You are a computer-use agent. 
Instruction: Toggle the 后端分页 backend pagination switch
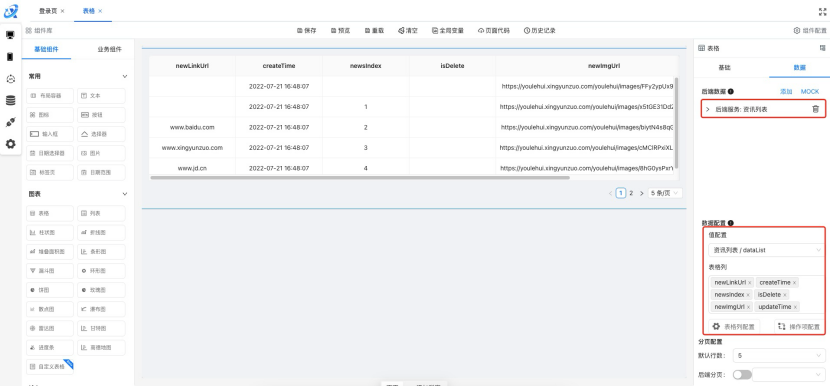pos(742,375)
